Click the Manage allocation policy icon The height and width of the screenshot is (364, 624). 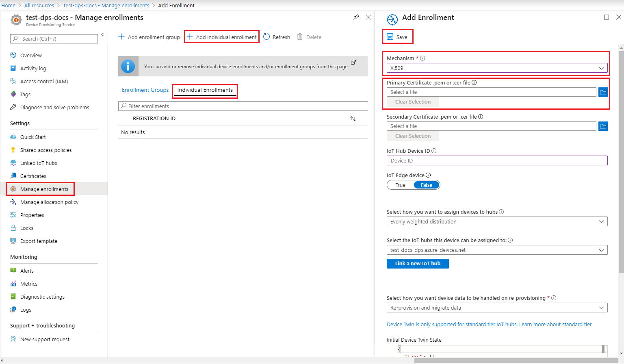(13, 202)
